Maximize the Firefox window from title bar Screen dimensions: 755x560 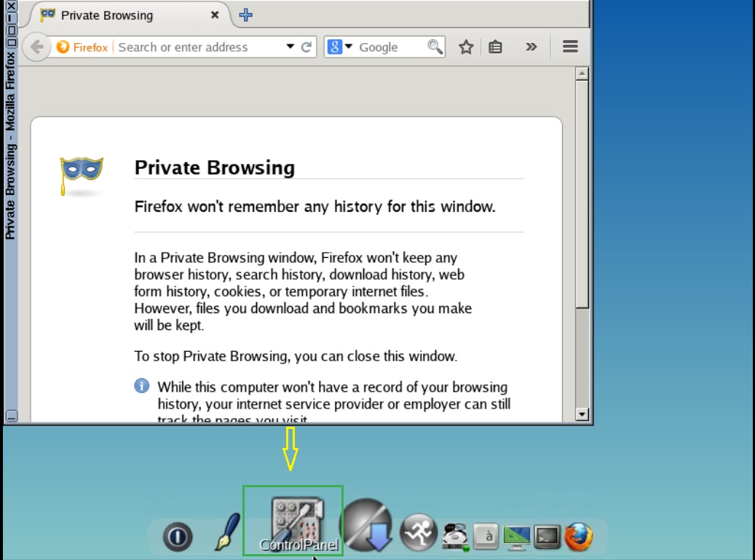click(11, 31)
